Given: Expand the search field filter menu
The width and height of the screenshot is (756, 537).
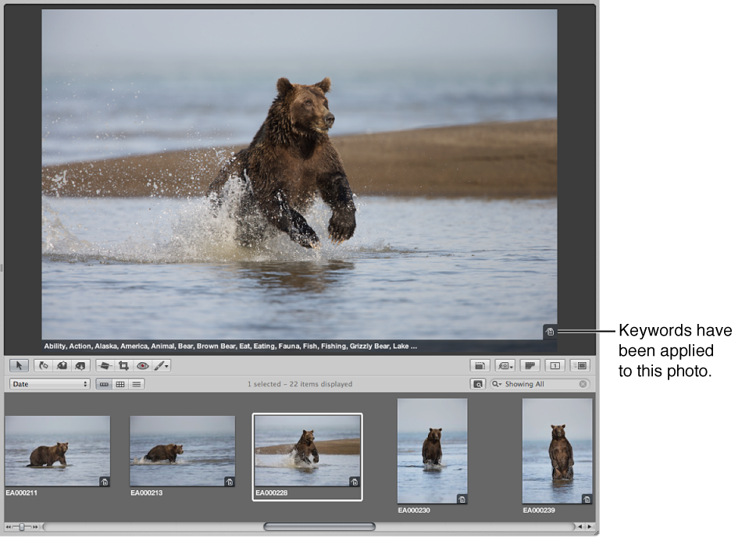Looking at the screenshot, I should (497, 384).
